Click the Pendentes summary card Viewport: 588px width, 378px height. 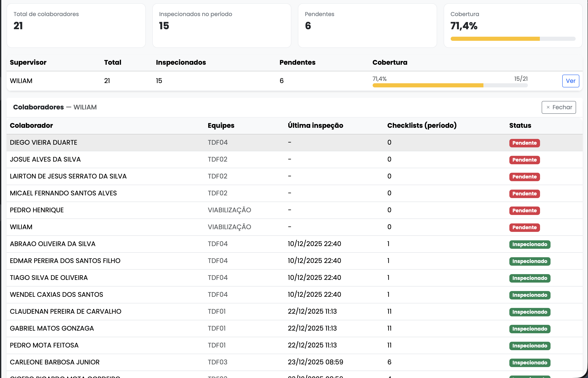click(x=367, y=26)
